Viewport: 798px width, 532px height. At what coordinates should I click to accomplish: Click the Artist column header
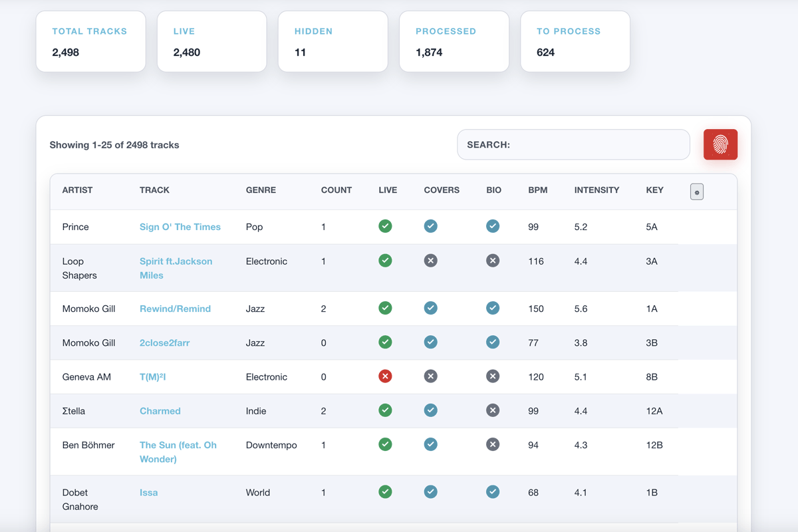77,190
